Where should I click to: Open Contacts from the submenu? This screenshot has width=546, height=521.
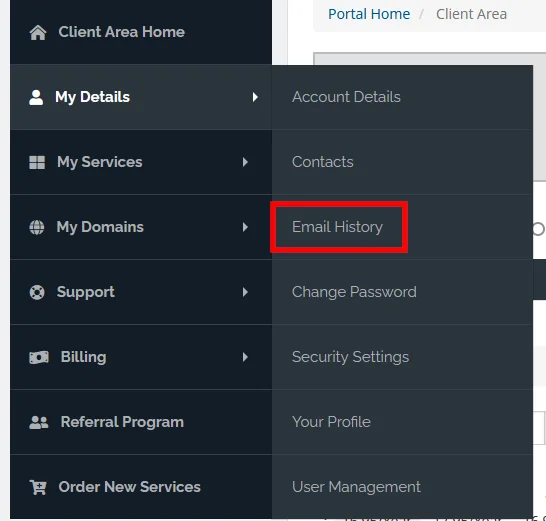[x=323, y=162]
